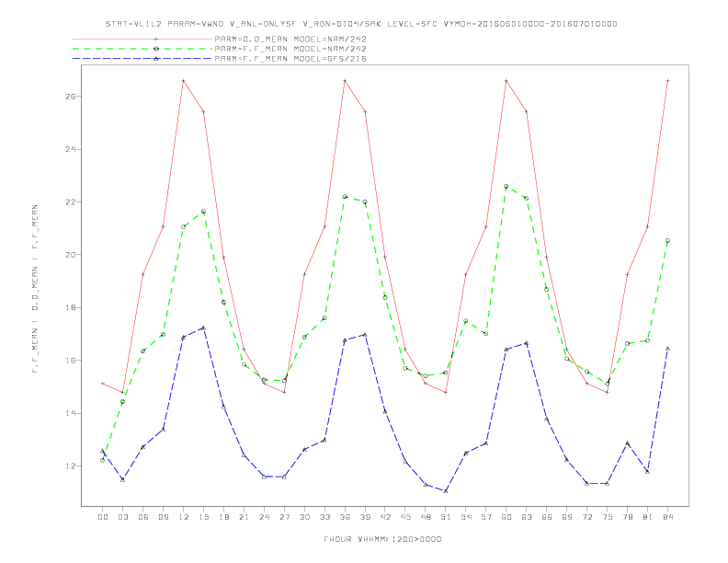Click x-axis forecast hour label 12
Image resolution: width=728 pixels, height=563 pixels.
point(184,517)
